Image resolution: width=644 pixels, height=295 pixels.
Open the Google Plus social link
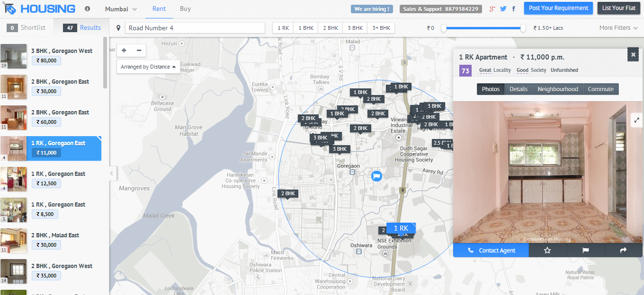(x=492, y=9)
